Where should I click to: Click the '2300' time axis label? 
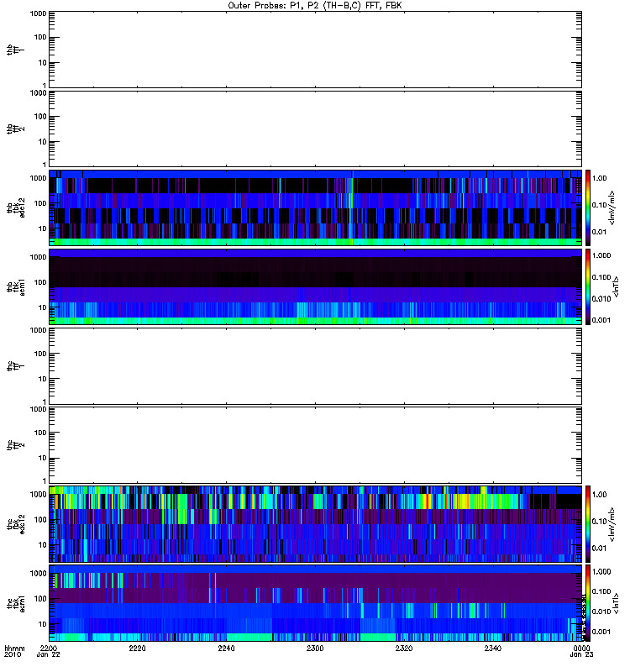(x=315, y=648)
